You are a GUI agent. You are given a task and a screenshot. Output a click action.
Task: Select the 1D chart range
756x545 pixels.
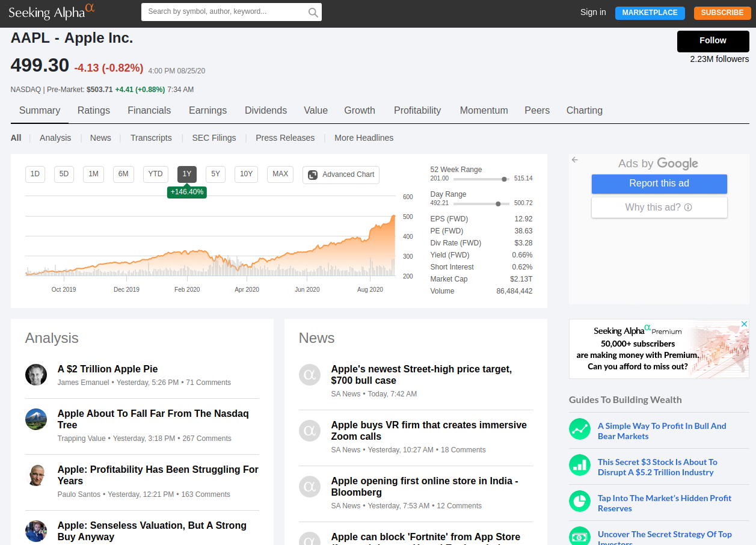pyautogui.click(x=35, y=174)
